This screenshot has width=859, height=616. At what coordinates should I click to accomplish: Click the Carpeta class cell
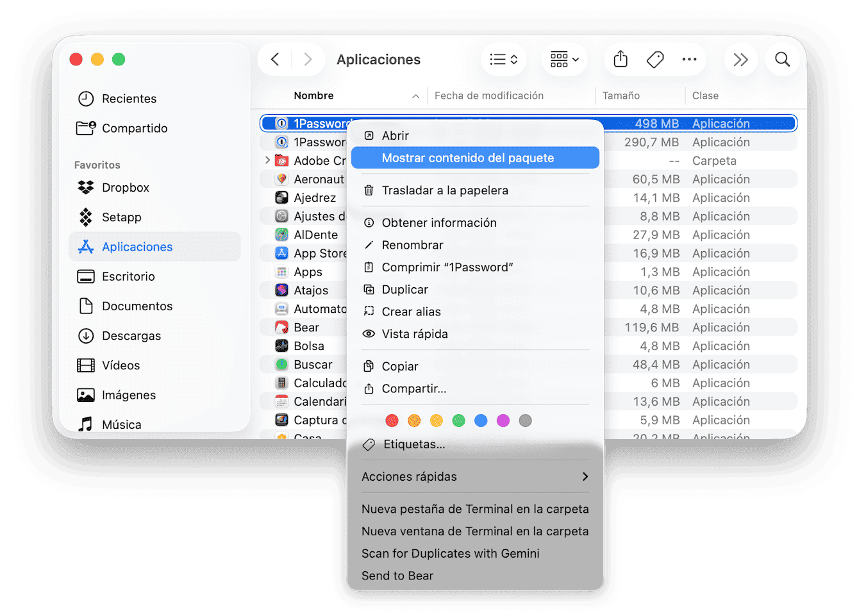[x=714, y=161]
